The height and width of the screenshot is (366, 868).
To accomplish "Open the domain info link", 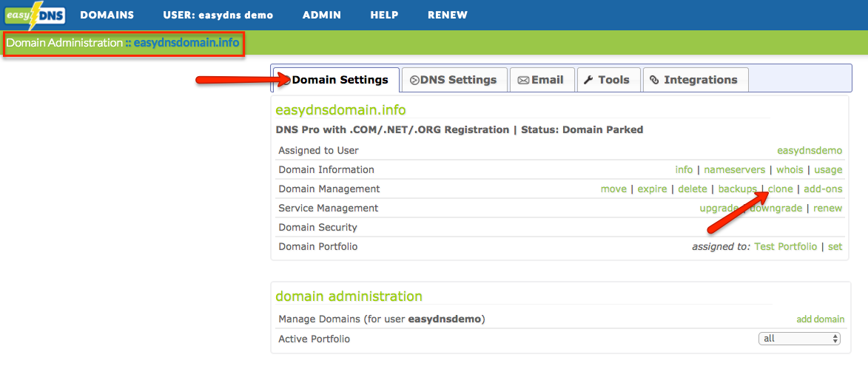I will pyautogui.click(x=684, y=170).
